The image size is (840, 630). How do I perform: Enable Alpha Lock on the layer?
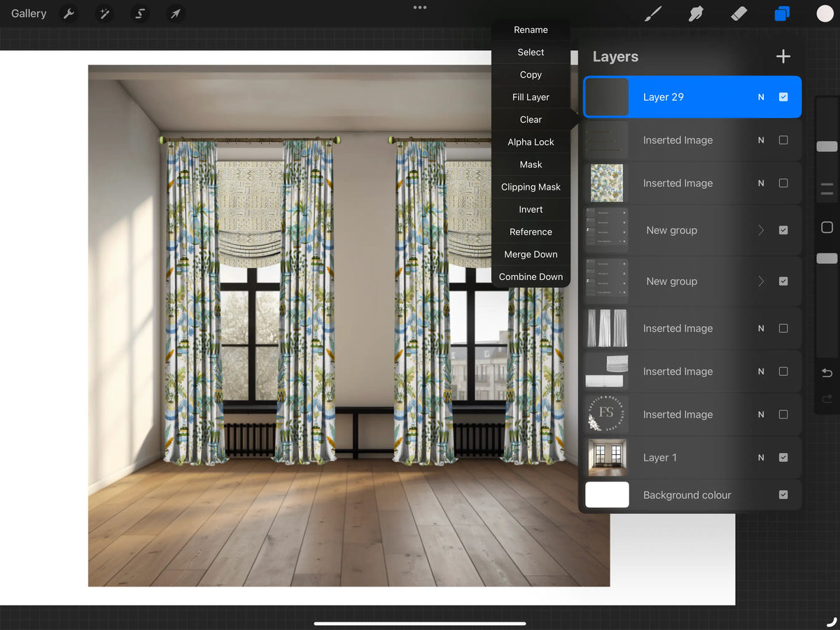point(531,142)
